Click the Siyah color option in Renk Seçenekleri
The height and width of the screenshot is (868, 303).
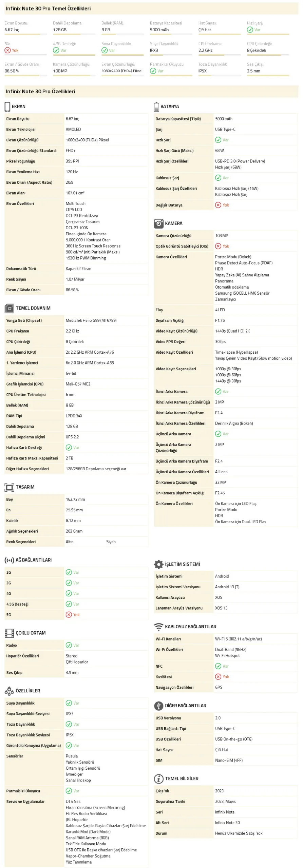click(x=111, y=542)
